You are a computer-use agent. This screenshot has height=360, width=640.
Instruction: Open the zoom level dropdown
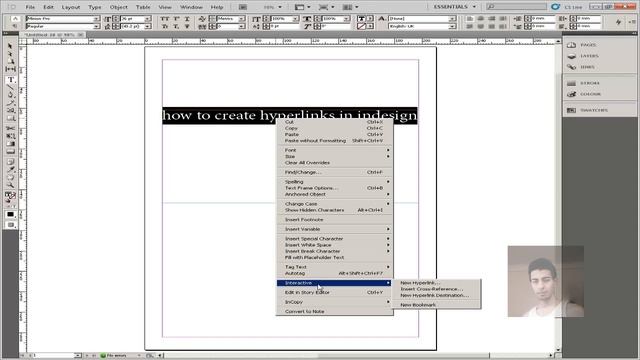(280, 7)
